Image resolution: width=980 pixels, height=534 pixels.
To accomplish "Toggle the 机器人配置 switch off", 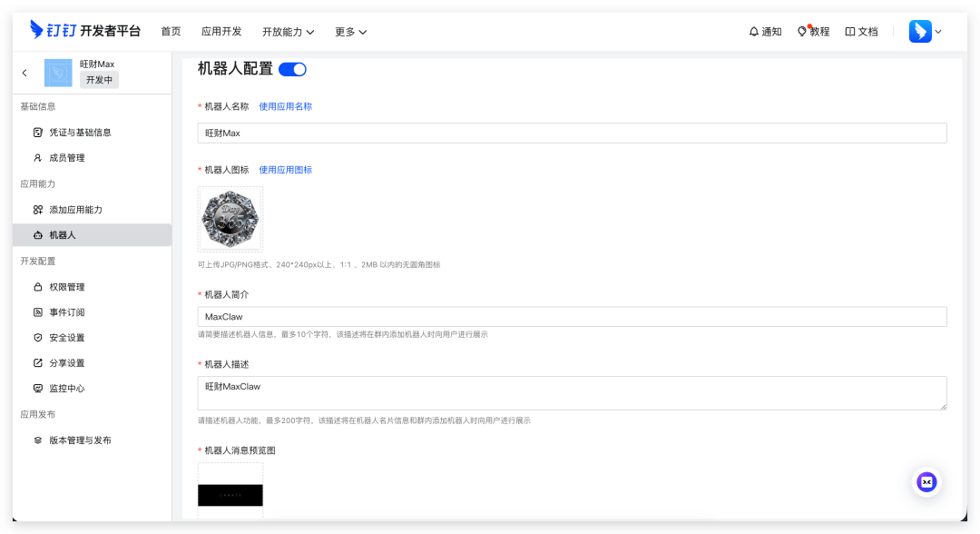I will pos(292,69).
